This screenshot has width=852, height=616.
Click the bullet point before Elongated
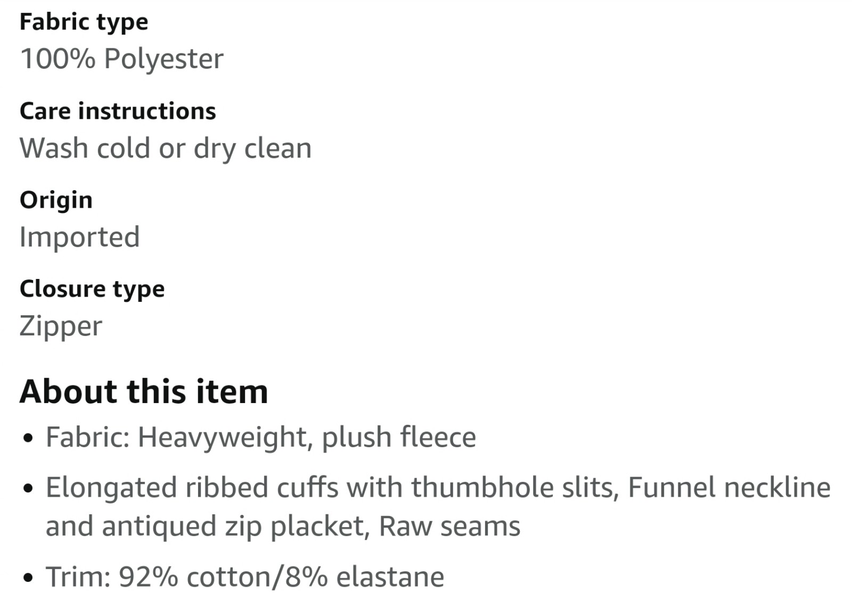pyautogui.click(x=29, y=488)
